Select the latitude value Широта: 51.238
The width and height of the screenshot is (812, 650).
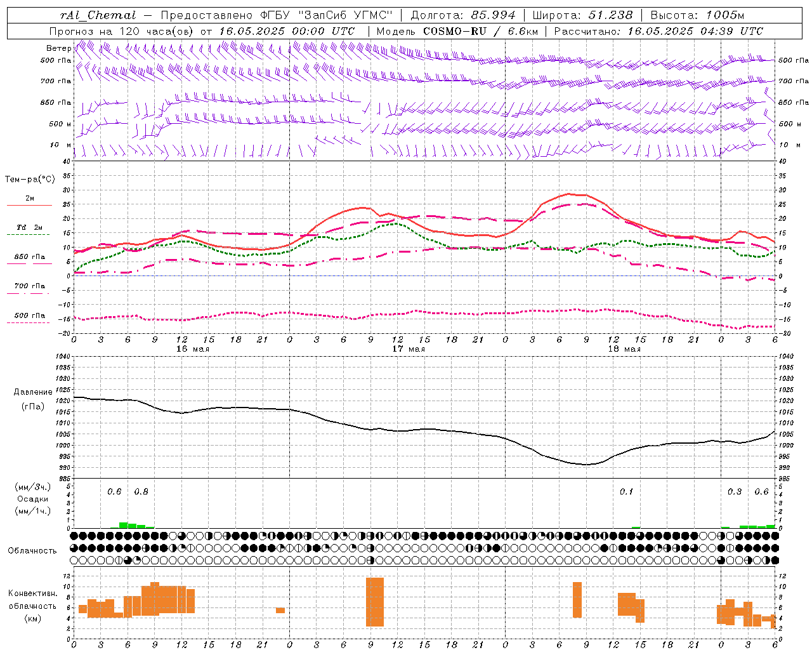coord(582,15)
